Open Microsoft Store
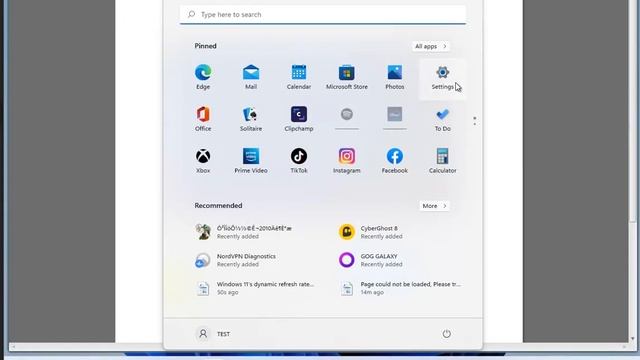 tap(347, 77)
